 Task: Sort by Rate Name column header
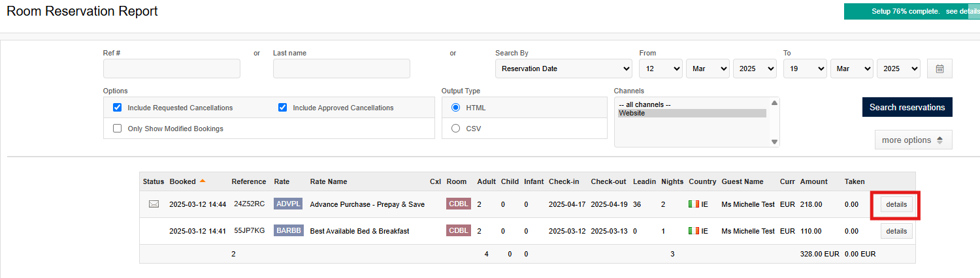pyautogui.click(x=329, y=181)
